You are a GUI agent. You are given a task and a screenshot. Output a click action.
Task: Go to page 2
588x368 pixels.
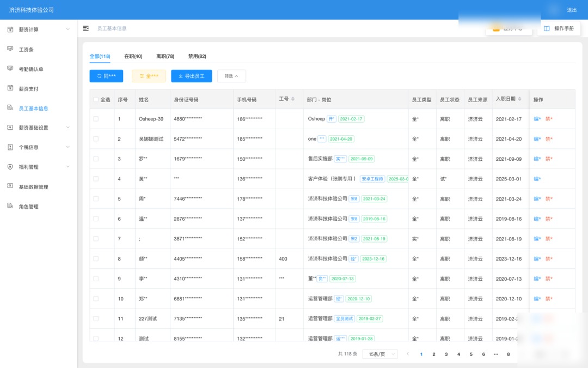click(x=433, y=354)
